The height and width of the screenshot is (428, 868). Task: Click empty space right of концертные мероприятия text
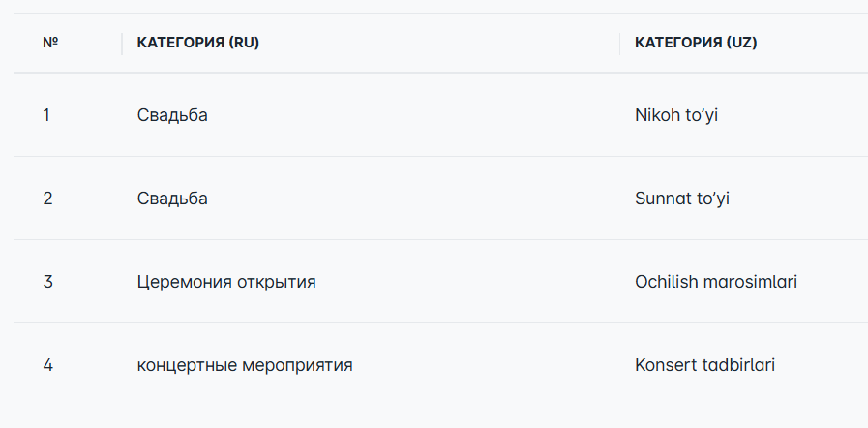(486, 365)
